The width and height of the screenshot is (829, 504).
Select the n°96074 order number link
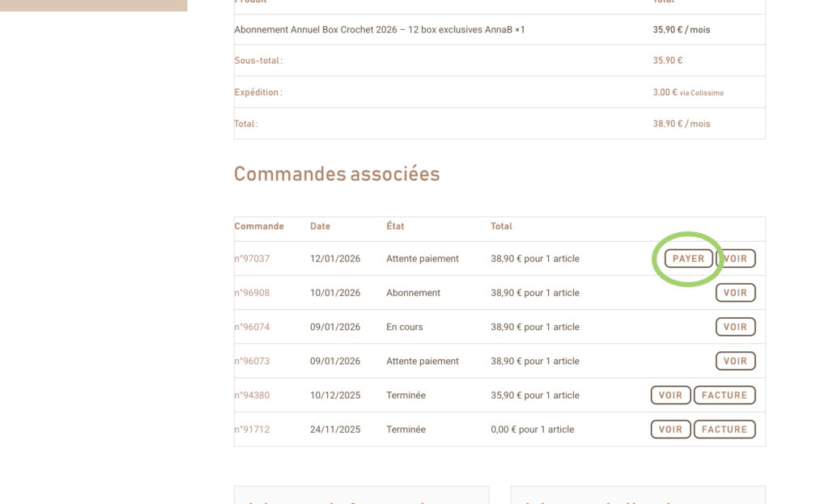pos(252,327)
